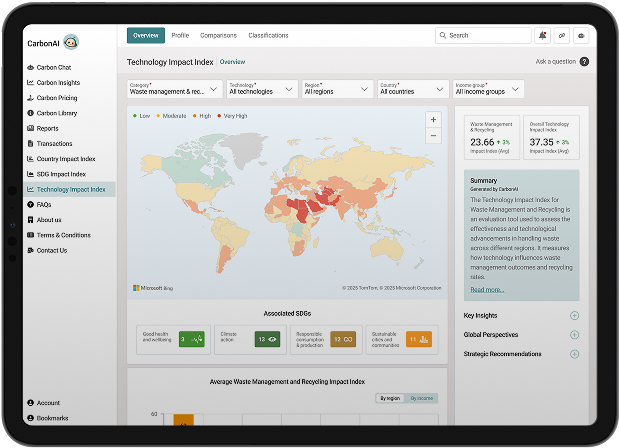Select the Climate action SDG 13 badge
Screen dimensions: 619x448
(x=266, y=340)
